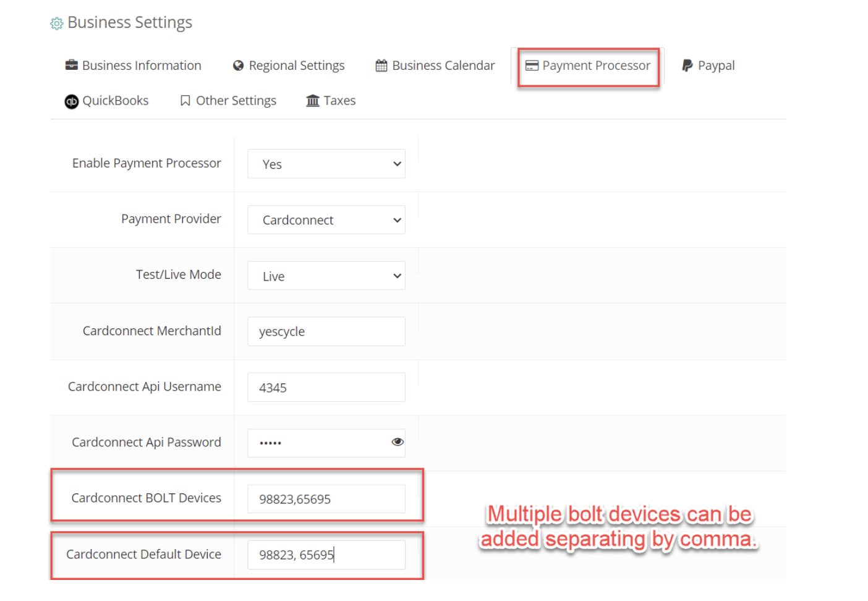Open the Business Calendar tab

click(435, 66)
